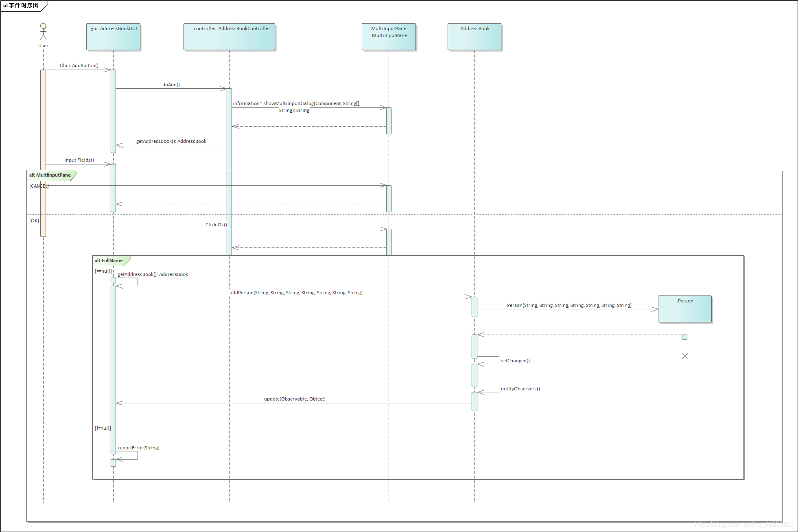Click the :Person object box
The image size is (798, 532).
click(x=685, y=309)
